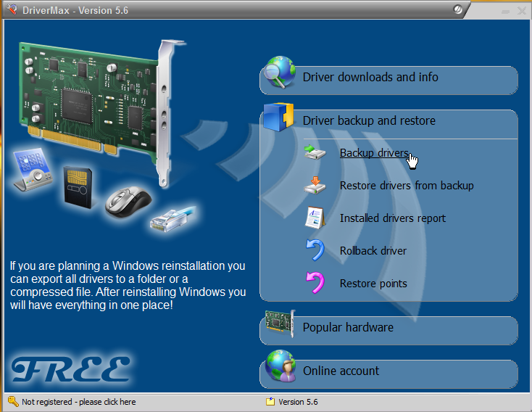Click the blue box Driver backup icon
Image resolution: width=532 pixels, height=412 pixels.
pyautogui.click(x=279, y=118)
